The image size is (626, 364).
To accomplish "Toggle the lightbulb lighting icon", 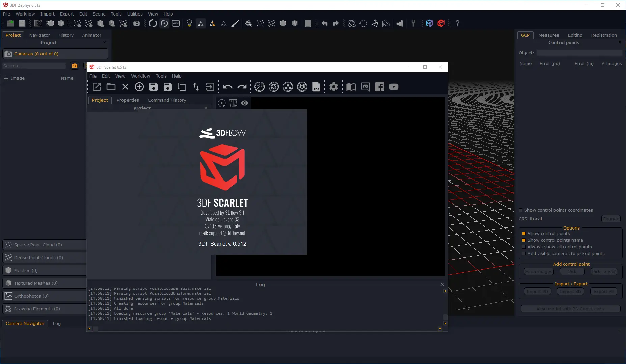I will click(x=189, y=23).
